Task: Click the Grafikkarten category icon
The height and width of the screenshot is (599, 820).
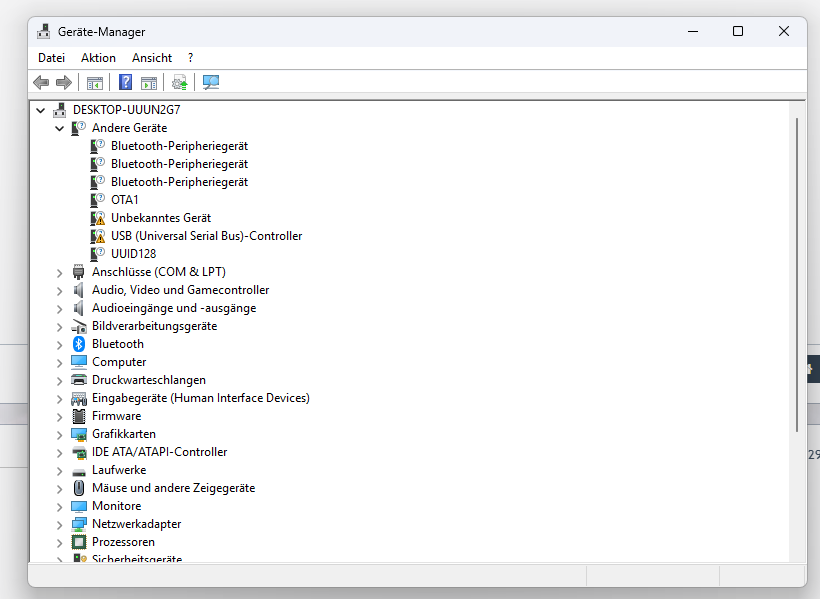Action: coord(79,434)
